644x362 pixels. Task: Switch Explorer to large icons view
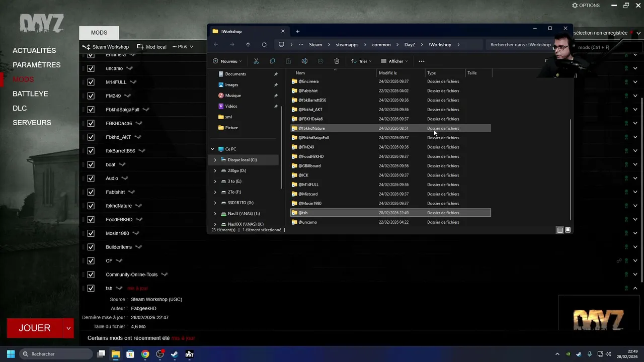[568, 230]
